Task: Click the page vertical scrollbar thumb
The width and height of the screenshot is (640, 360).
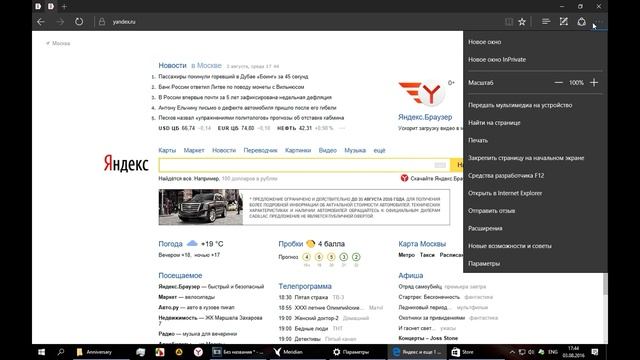Action: pos(605,283)
